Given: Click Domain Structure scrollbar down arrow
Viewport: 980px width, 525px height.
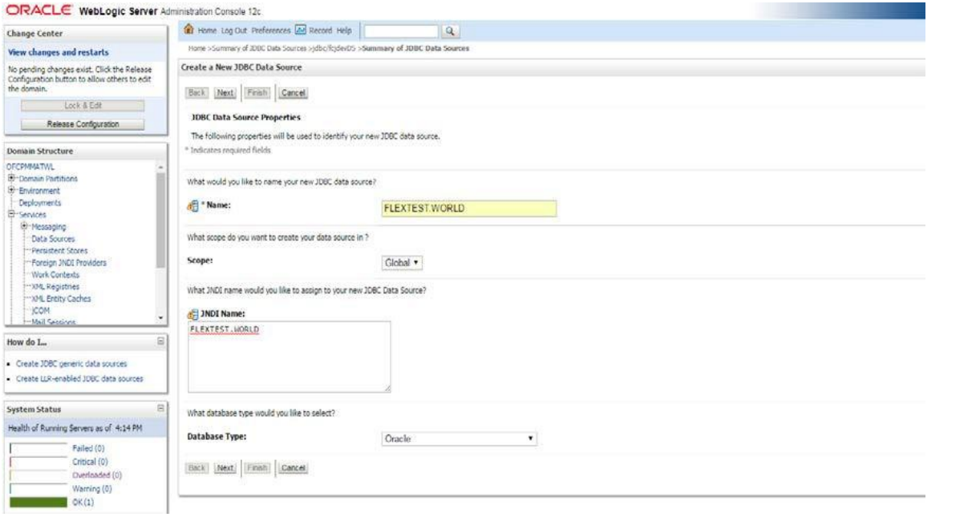Looking at the screenshot, I should point(160,318).
